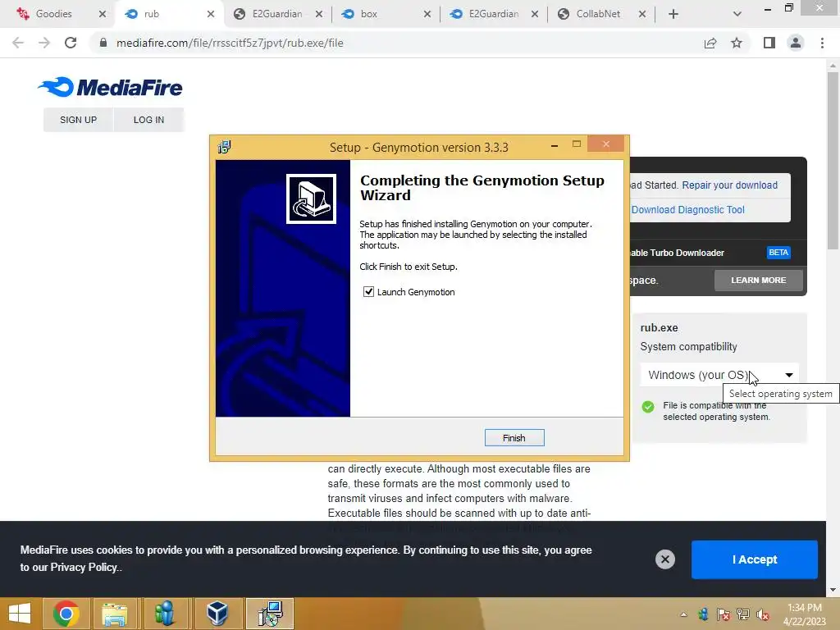Image resolution: width=840 pixels, height=630 pixels.
Task: Click the rub.exe file name text
Action: [659, 328]
